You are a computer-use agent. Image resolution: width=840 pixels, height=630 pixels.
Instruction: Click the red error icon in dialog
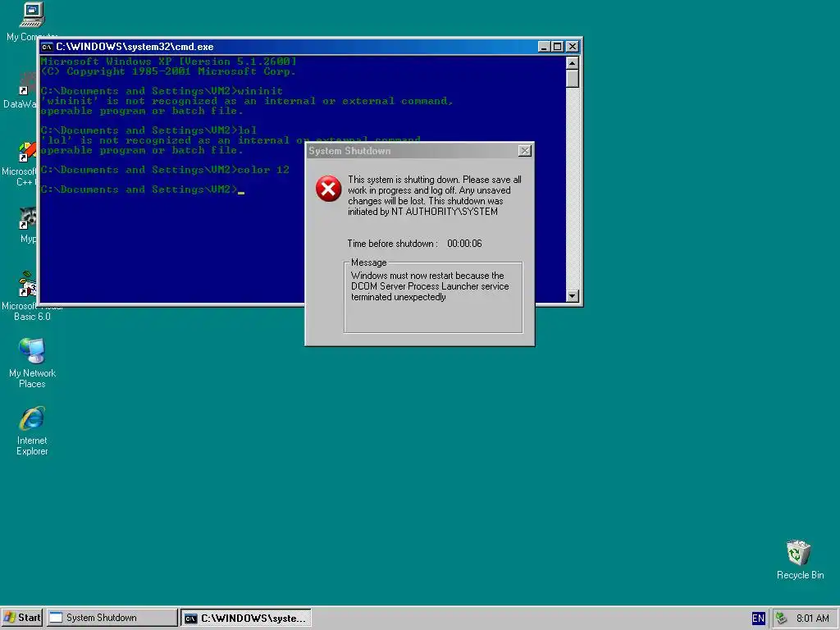(x=328, y=189)
